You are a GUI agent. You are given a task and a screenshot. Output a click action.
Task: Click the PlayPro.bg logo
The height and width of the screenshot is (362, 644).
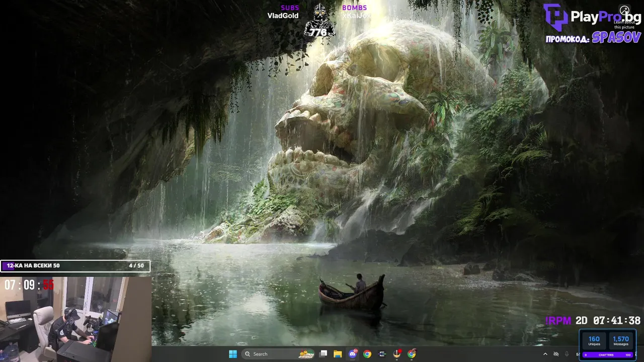592,17
